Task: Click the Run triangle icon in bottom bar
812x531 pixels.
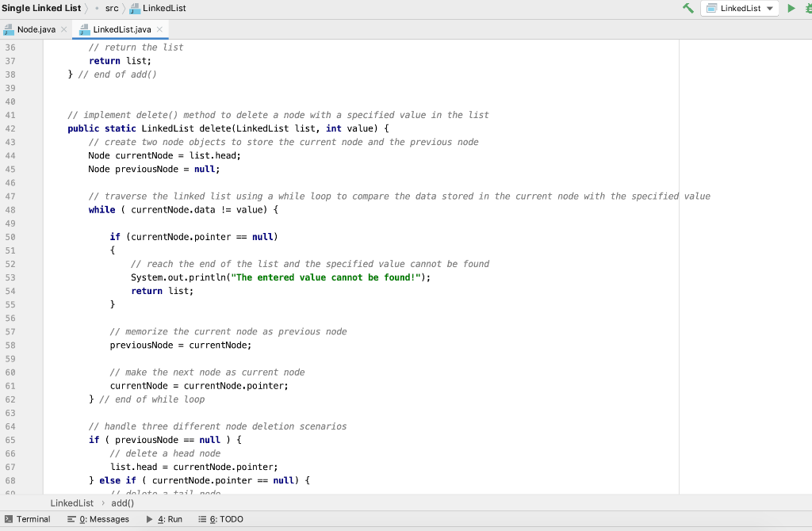Action: [x=150, y=519]
